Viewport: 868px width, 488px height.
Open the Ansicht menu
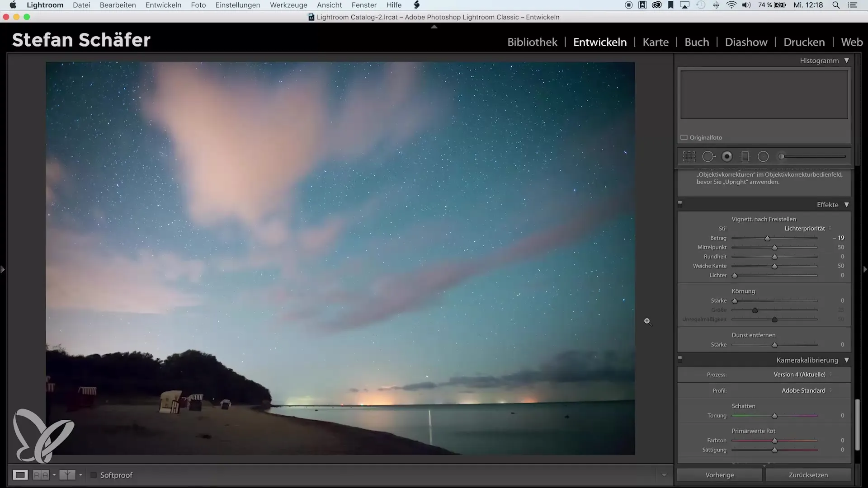[329, 5]
